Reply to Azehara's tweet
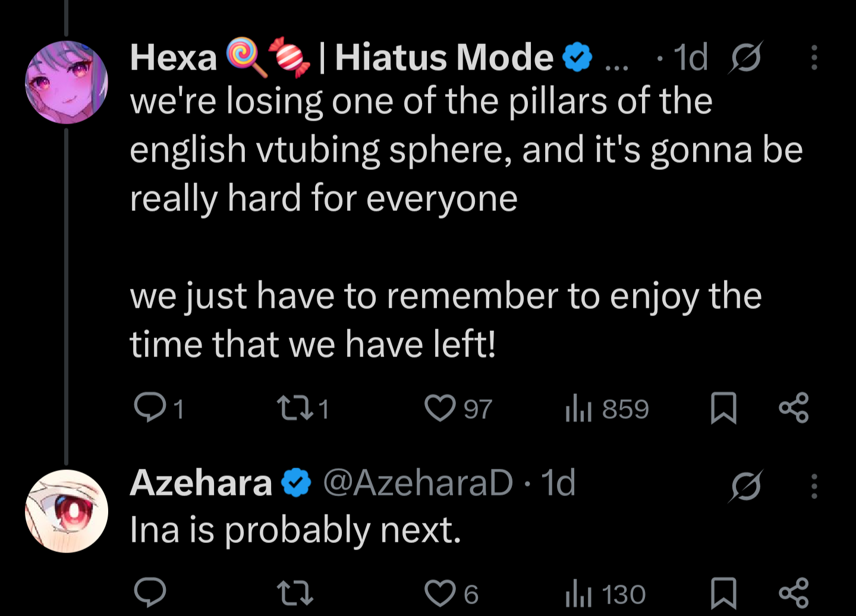Screen dimensions: 856x616 click(x=149, y=592)
